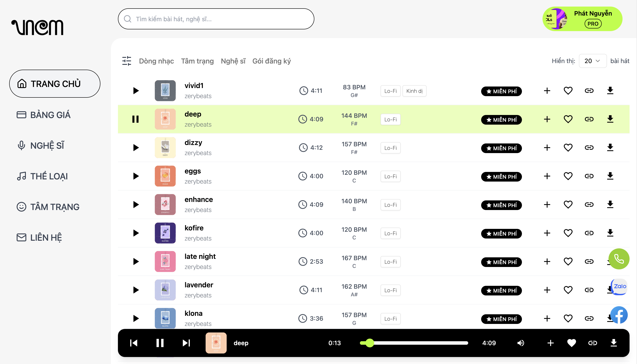Mute the player volume
The image size is (637, 364).
521,343
